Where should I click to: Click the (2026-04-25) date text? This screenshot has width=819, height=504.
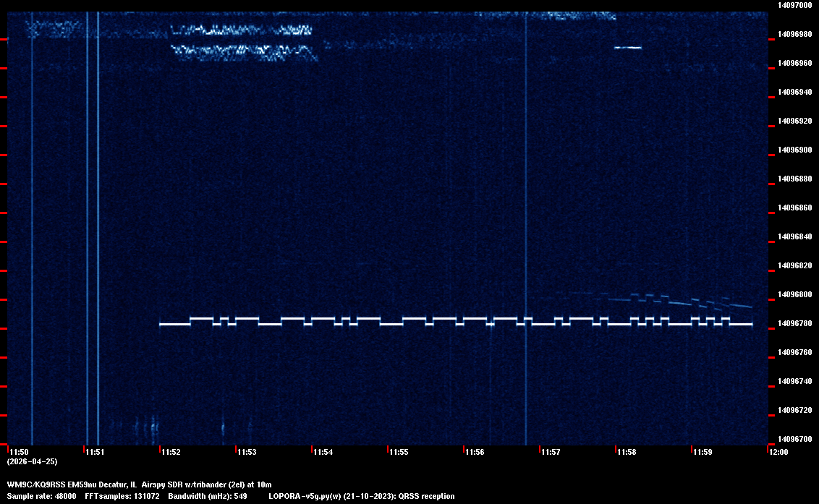point(32,461)
